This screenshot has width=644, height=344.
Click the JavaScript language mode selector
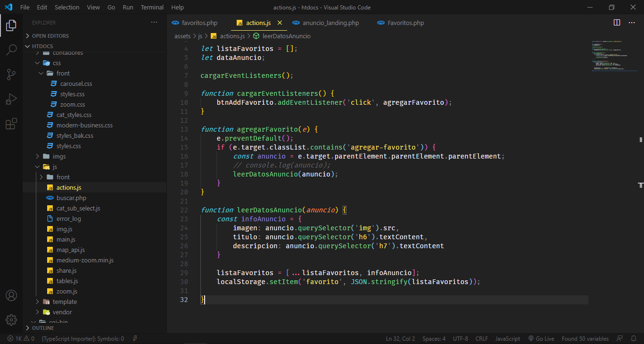507,338
